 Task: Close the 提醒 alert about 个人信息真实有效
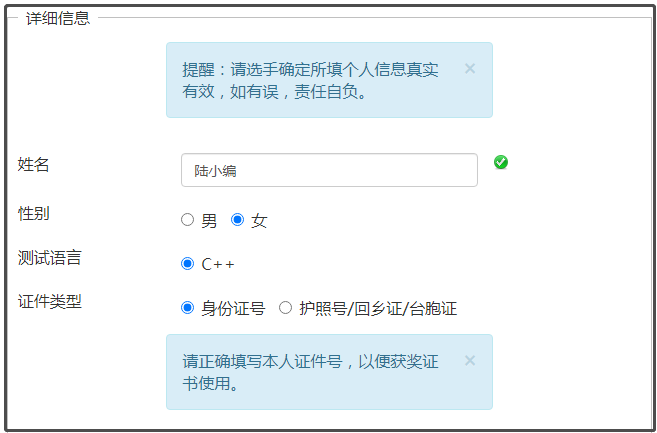[x=470, y=69]
